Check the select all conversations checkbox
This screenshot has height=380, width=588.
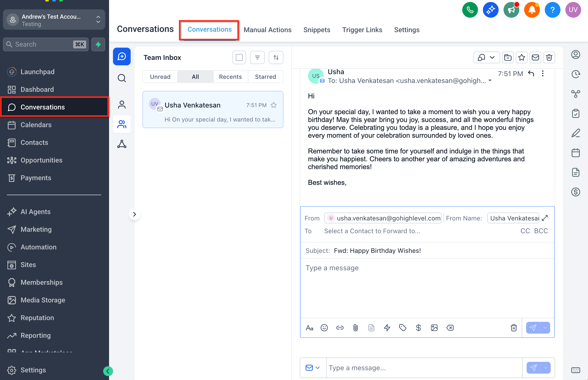tap(239, 57)
